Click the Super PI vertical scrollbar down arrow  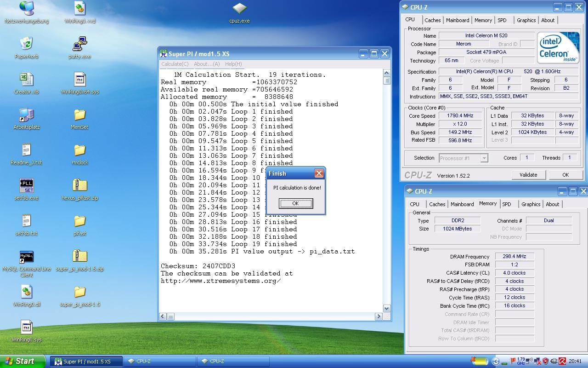[x=386, y=309]
